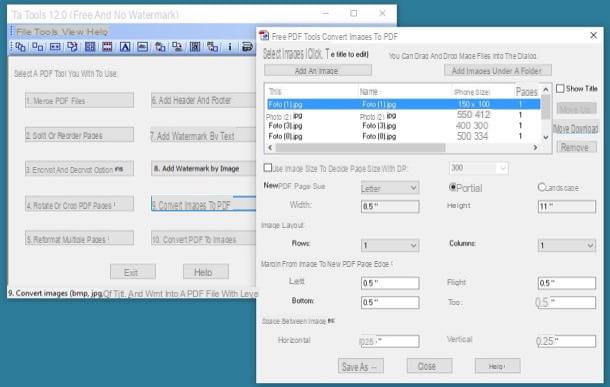The width and height of the screenshot is (610, 387).
Task: Click the Convert Images To PDF dialog title icon
Action: (x=264, y=36)
